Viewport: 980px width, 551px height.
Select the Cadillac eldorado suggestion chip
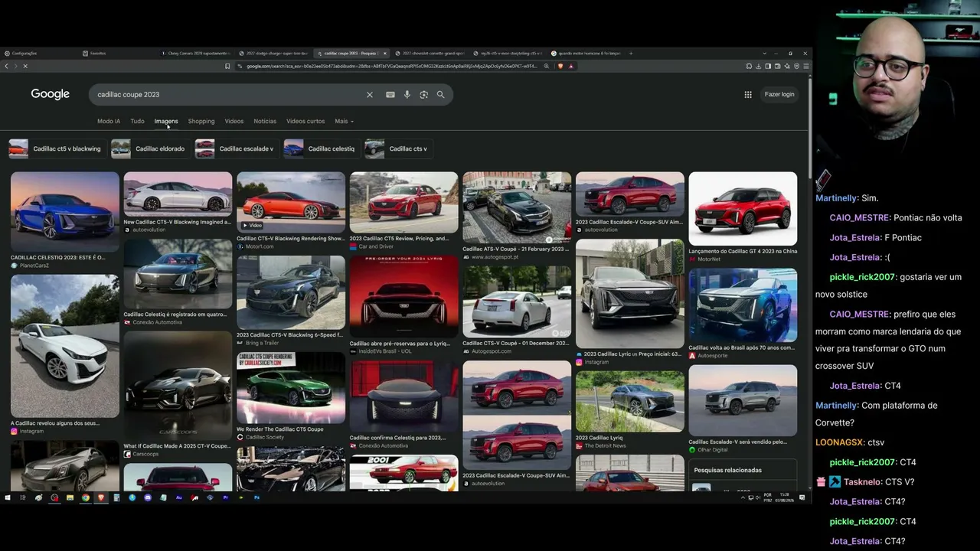[150, 148]
